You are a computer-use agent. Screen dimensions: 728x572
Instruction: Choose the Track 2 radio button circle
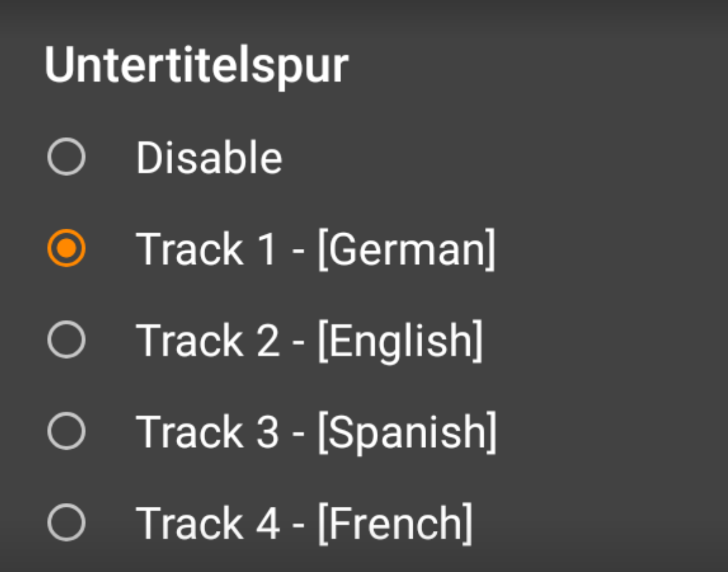click(66, 340)
